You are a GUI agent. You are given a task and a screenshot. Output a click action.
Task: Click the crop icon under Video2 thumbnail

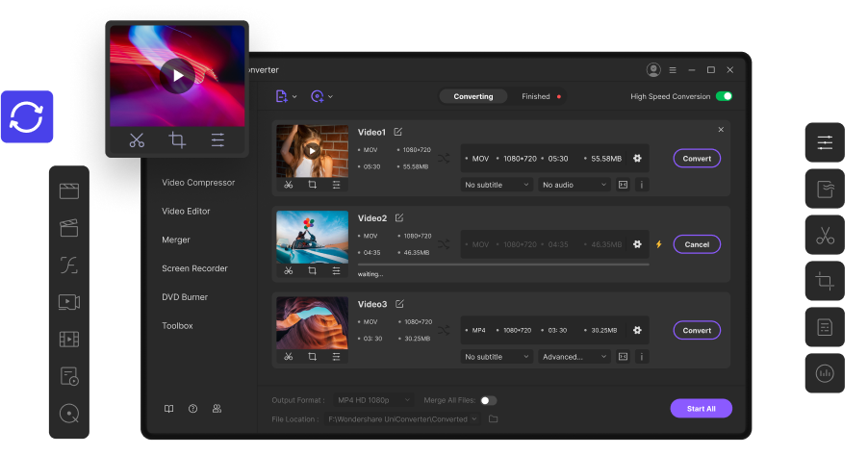coord(312,270)
